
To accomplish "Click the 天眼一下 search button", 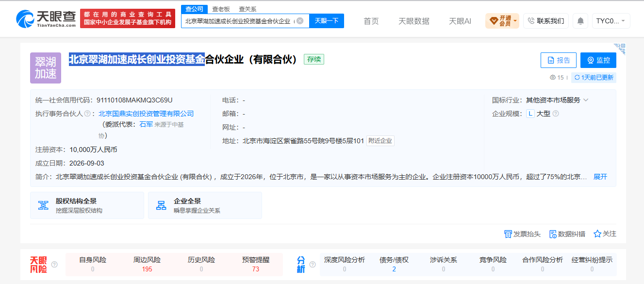I will [x=327, y=21].
